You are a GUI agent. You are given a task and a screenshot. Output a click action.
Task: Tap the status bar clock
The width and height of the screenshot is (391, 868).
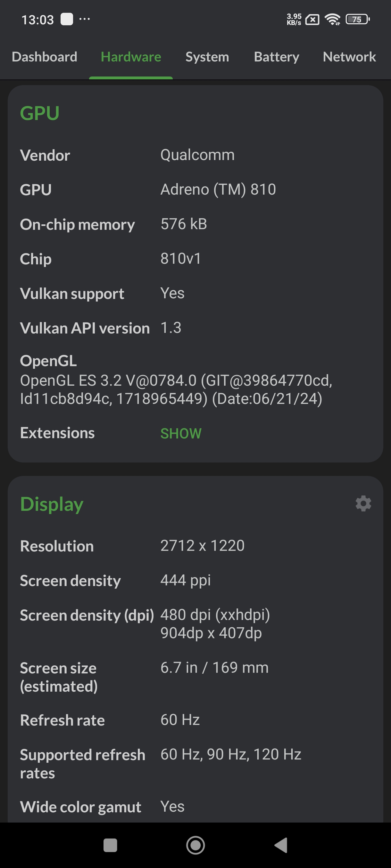tap(37, 20)
